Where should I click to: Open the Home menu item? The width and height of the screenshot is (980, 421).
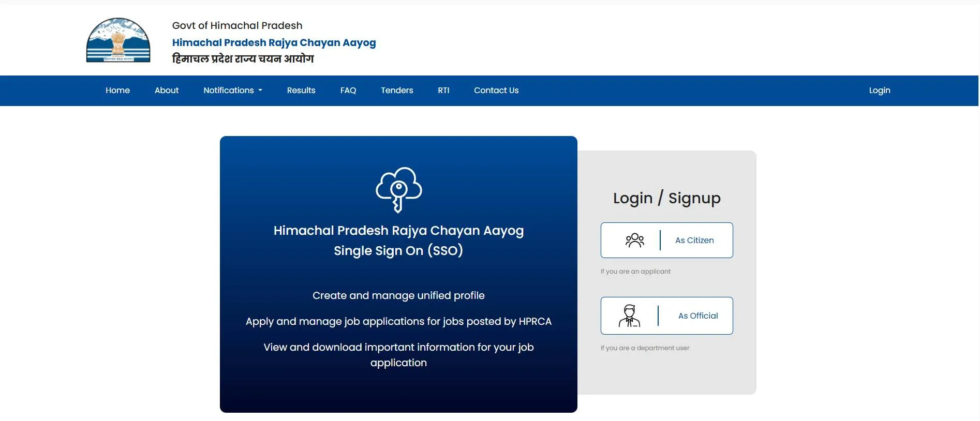[117, 91]
